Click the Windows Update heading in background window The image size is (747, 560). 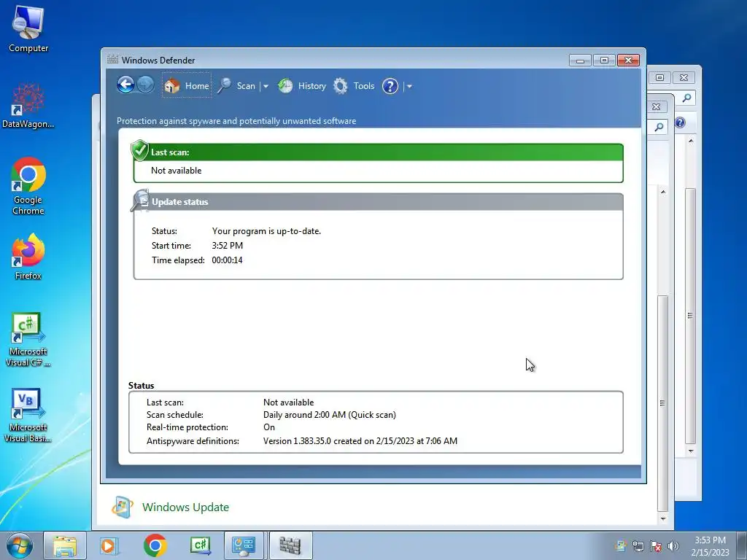(185, 507)
